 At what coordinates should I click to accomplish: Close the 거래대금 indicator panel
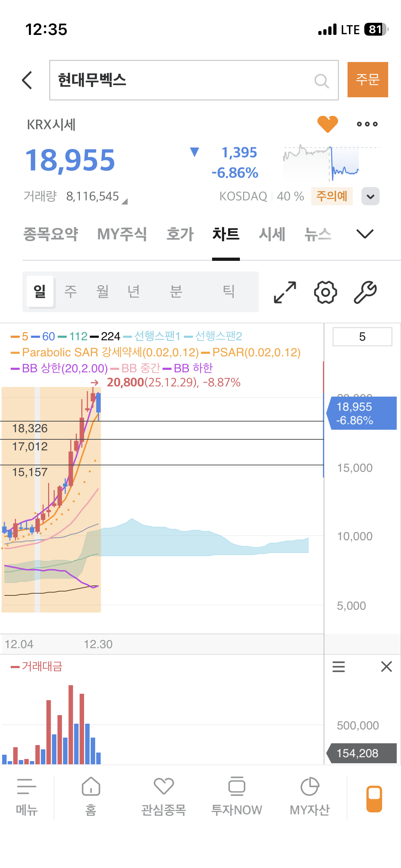coord(386,666)
